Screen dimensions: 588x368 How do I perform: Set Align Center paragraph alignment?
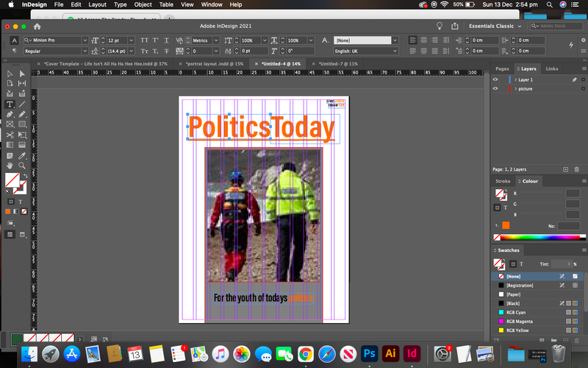point(424,40)
